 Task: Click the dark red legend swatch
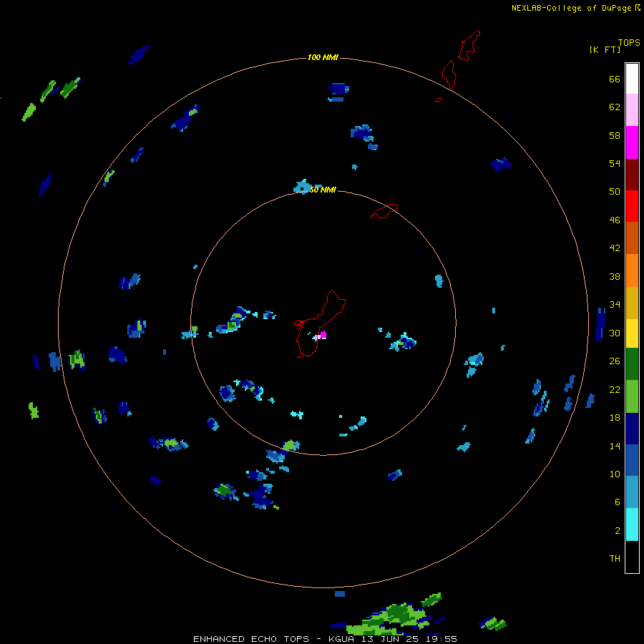pyautogui.click(x=632, y=174)
